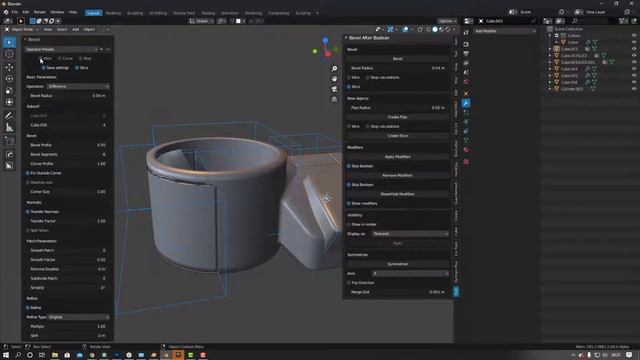The width and height of the screenshot is (640, 360).
Task: Select the Scale tool
Action: click(x=9, y=91)
